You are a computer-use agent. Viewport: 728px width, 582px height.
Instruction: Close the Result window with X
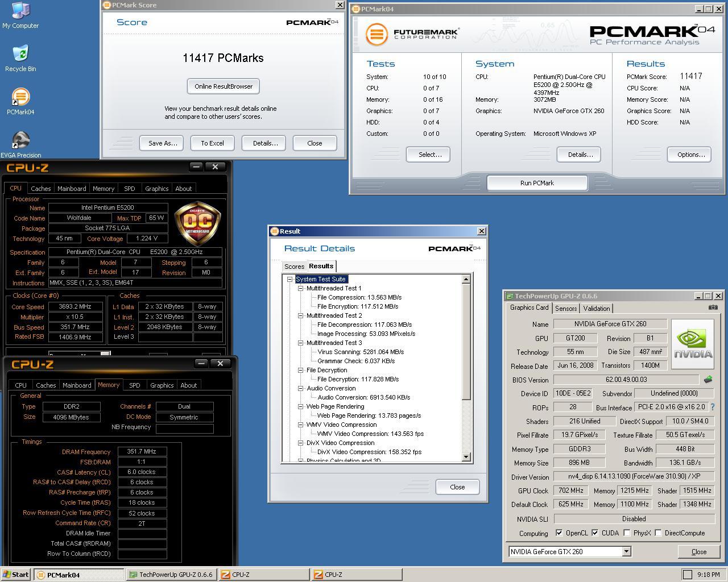click(x=482, y=231)
